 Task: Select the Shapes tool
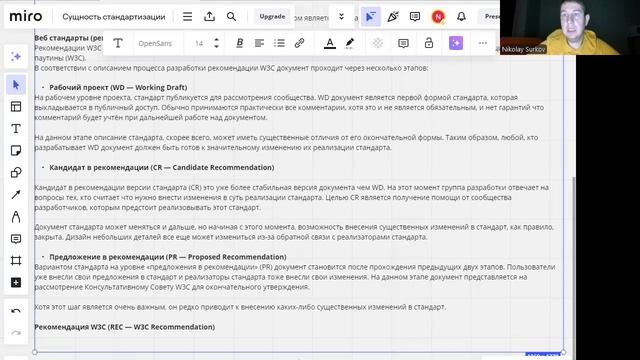(x=16, y=173)
